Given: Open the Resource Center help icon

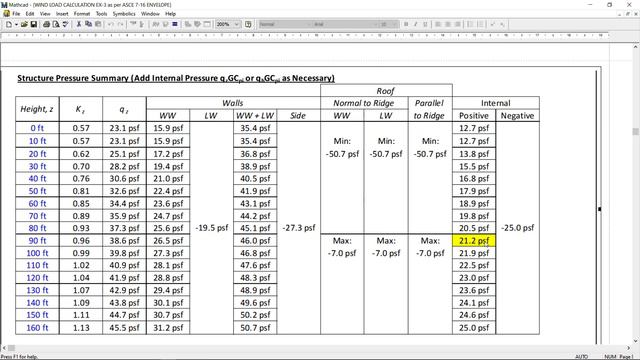Looking at the screenshot, I should [x=248, y=24].
